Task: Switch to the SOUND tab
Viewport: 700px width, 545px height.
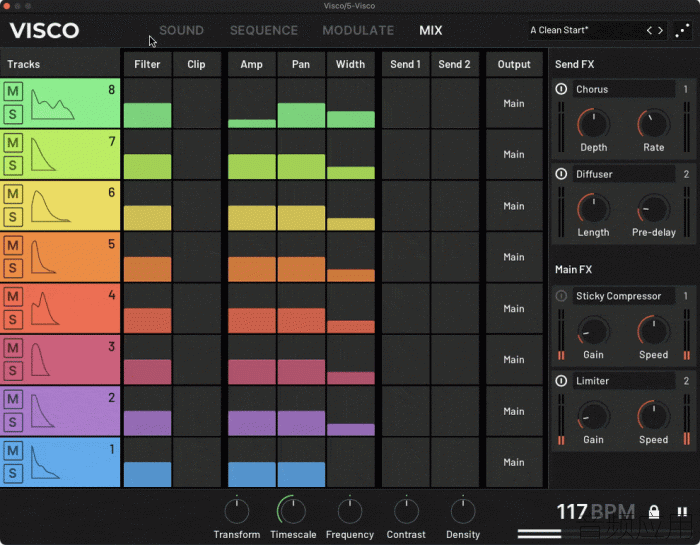Action: [x=181, y=30]
